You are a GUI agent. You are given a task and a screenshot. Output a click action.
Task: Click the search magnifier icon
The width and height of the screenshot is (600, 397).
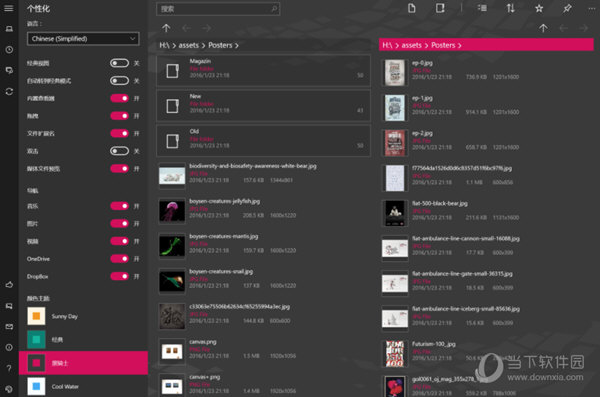click(x=274, y=8)
